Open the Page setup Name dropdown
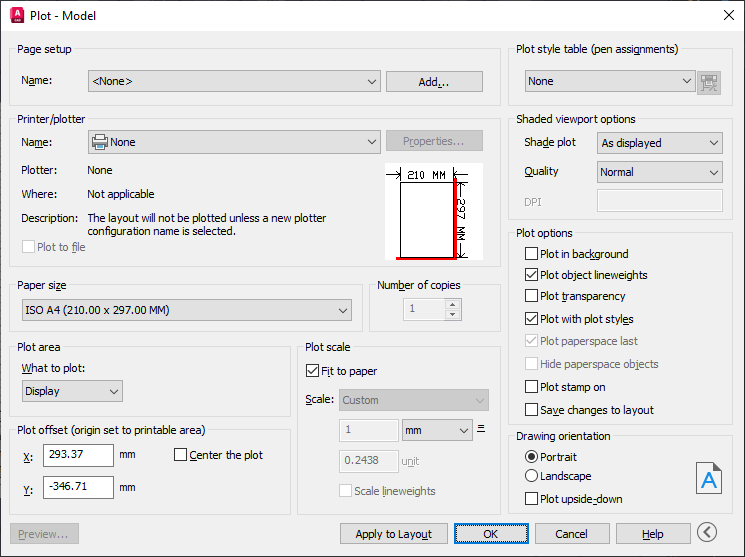This screenshot has height=557, width=745. 234,81
